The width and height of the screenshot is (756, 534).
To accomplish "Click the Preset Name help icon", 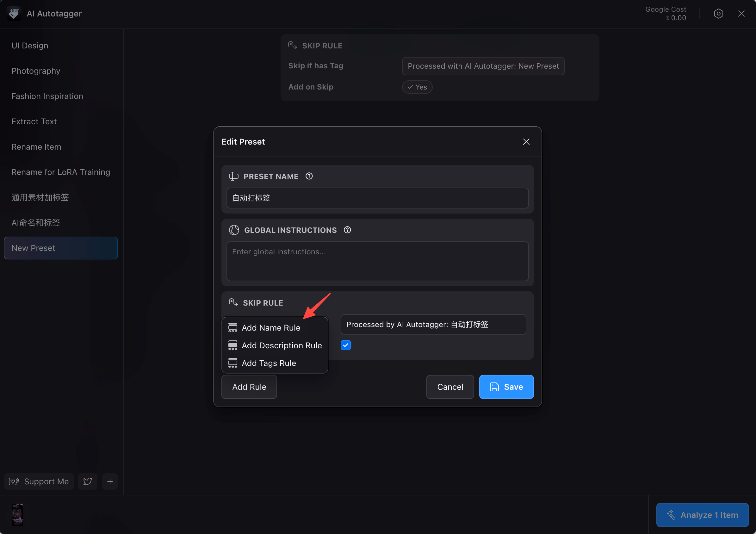I will tap(309, 176).
